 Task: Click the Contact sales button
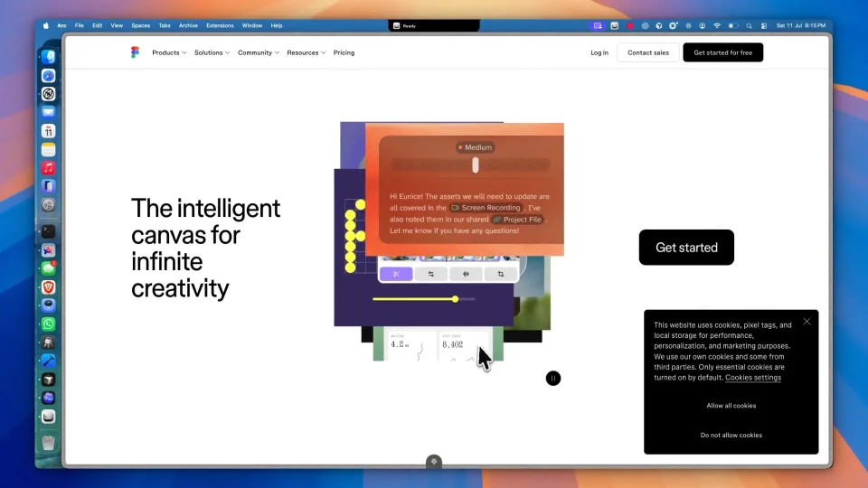pos(648,52)
